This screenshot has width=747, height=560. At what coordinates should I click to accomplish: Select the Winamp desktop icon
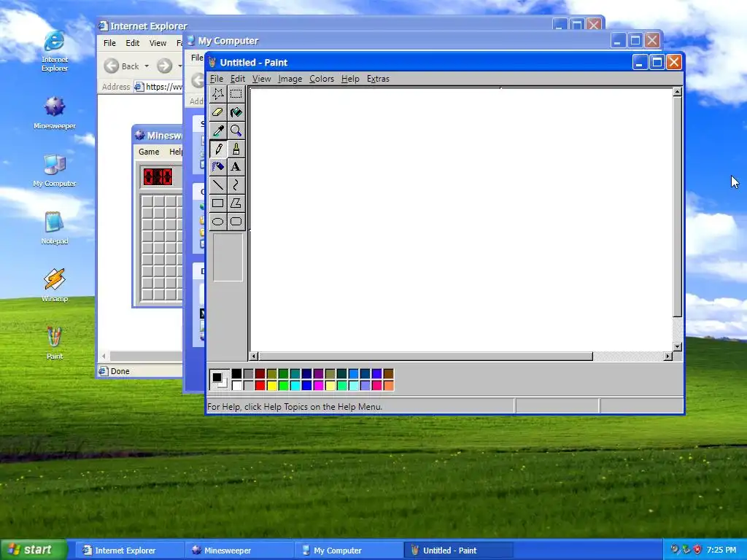coord(54,285)
